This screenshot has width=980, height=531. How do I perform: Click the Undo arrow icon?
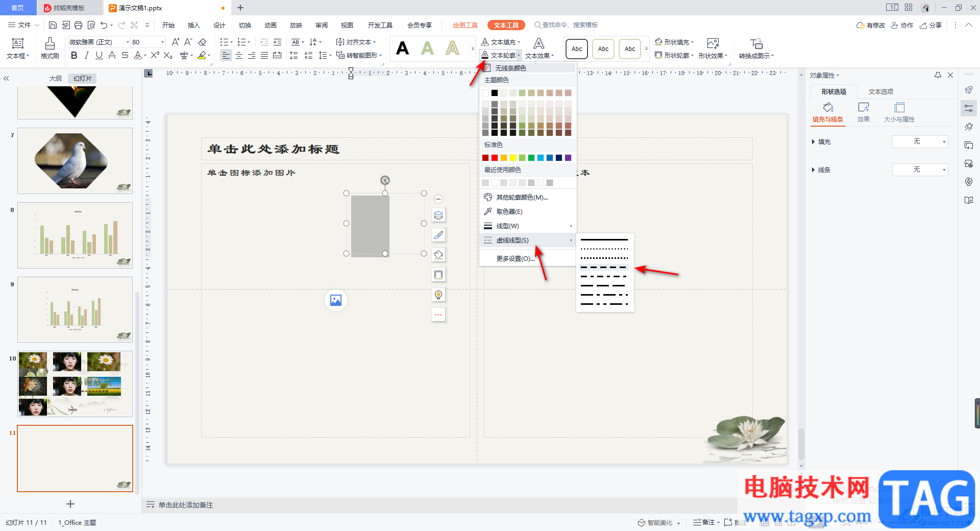click(x=104, y=25)
